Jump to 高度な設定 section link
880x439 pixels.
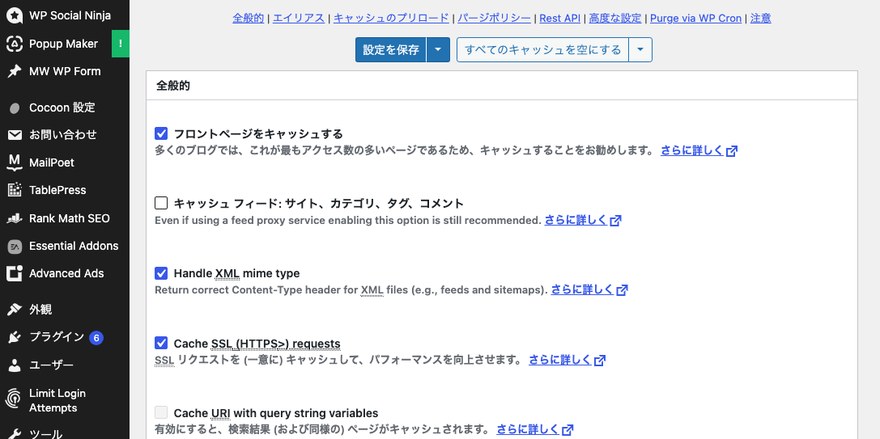coord(615,18)
